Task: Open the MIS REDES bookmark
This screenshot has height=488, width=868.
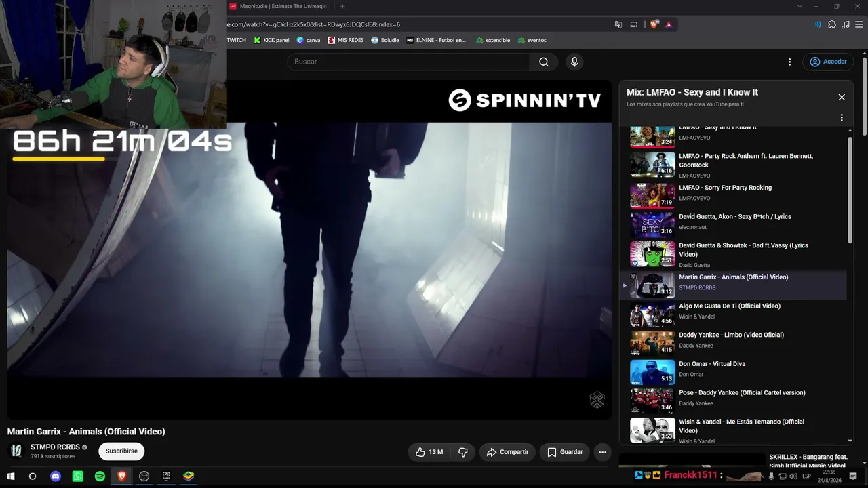Action: pos(346,40)
